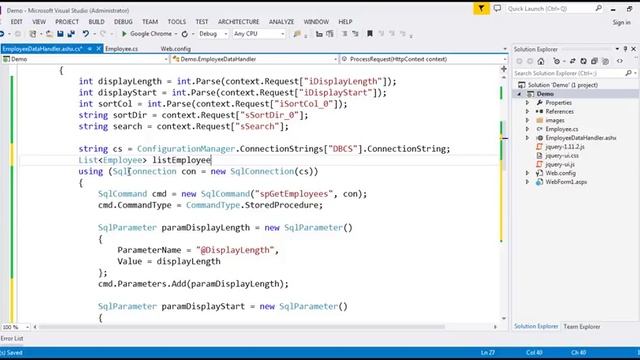Click the uncomment selection icon in toolbar

coord(355,34)
